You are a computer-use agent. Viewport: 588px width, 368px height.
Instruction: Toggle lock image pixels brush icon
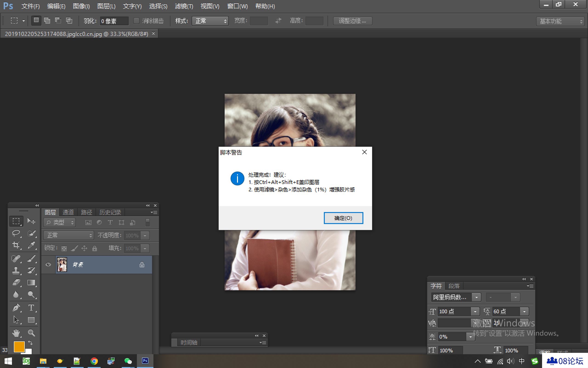click(x=74, y=248)
